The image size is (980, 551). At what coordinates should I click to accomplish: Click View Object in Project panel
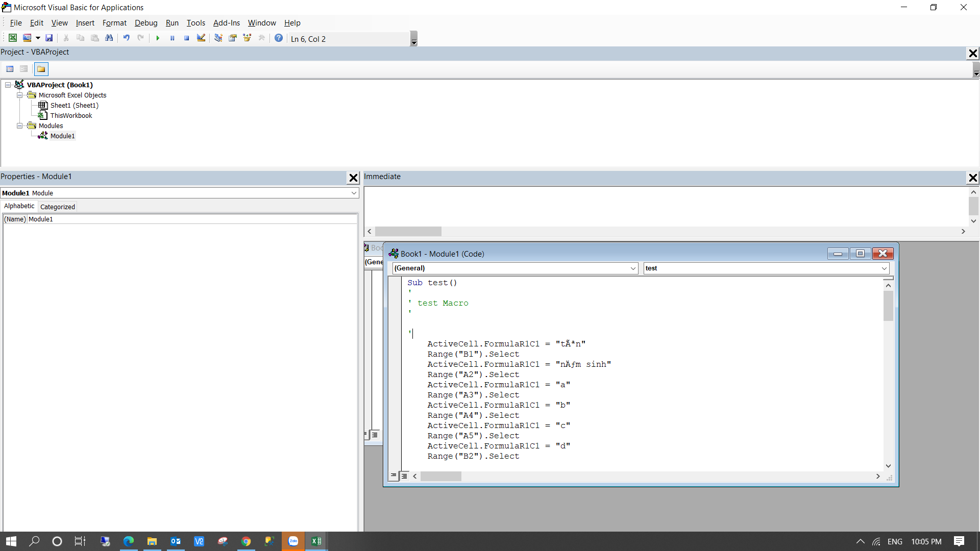pyautogui.click(x=24, y=69)
